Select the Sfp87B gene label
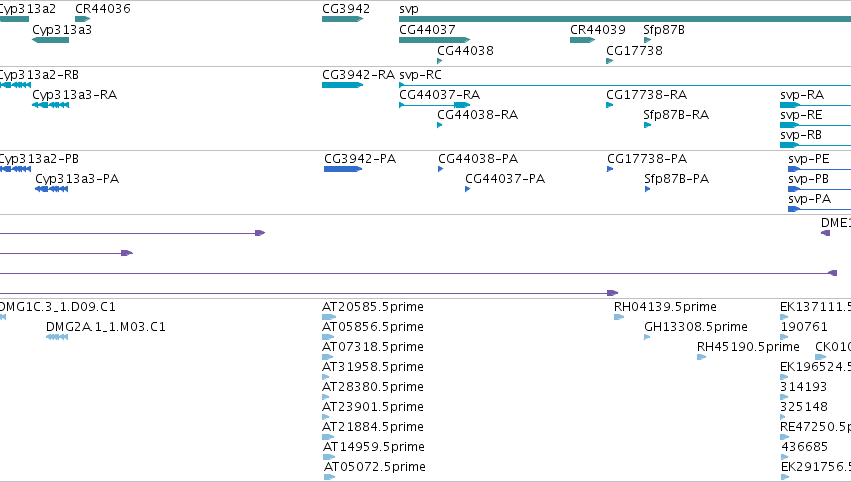The width and height of the screenshot is (851, 482). pos(664,30)
